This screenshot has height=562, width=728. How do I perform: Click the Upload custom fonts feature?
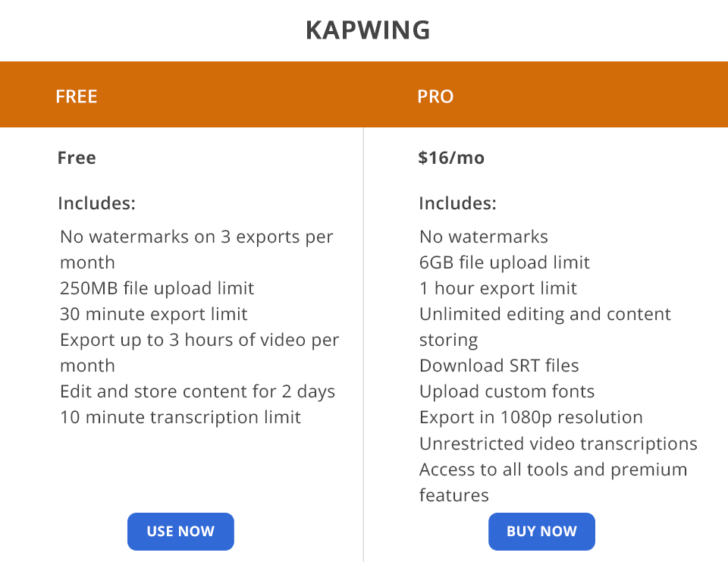(x=507, y=391)
